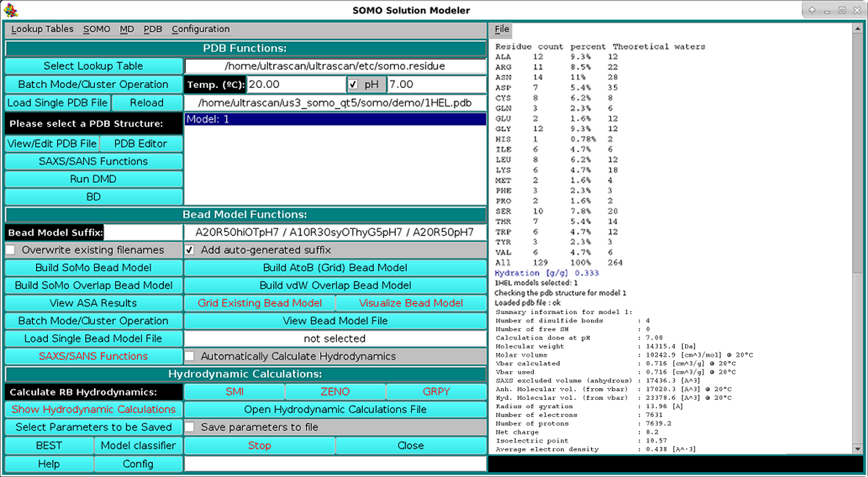Click the pH value field 7.00
868x477 pixels.
[437, 84]
